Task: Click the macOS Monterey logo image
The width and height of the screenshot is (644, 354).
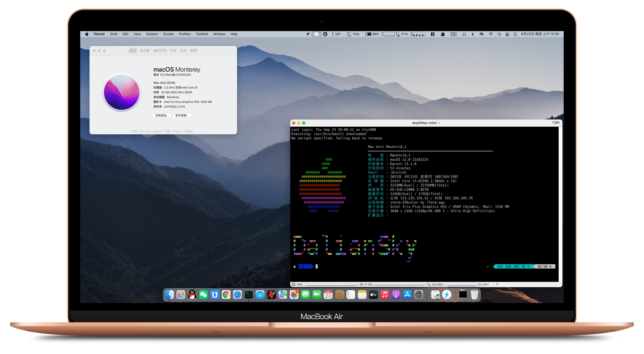Action: pyautogui.click(x=122, y=92)
